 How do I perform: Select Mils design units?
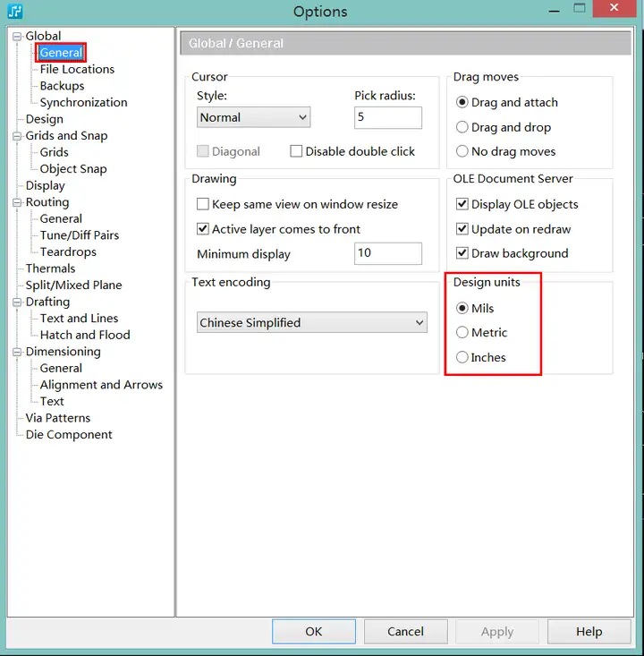click(x=462, y=309)
